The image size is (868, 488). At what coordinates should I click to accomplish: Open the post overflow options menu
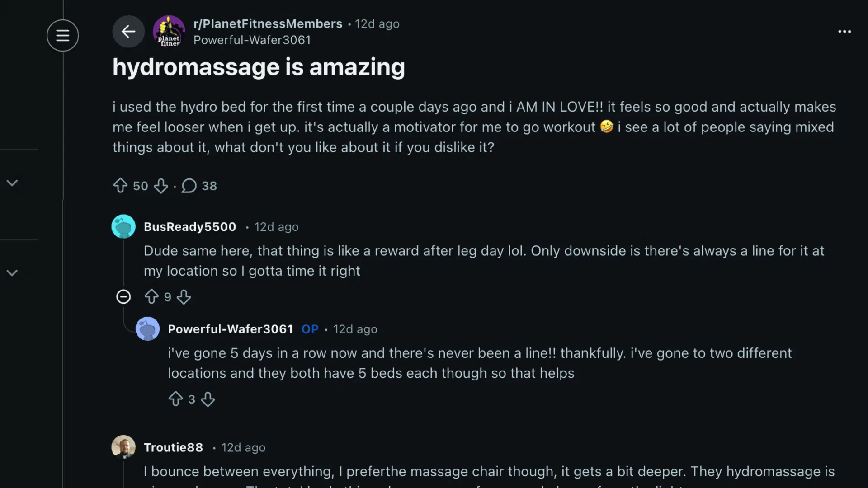(844, 31)
